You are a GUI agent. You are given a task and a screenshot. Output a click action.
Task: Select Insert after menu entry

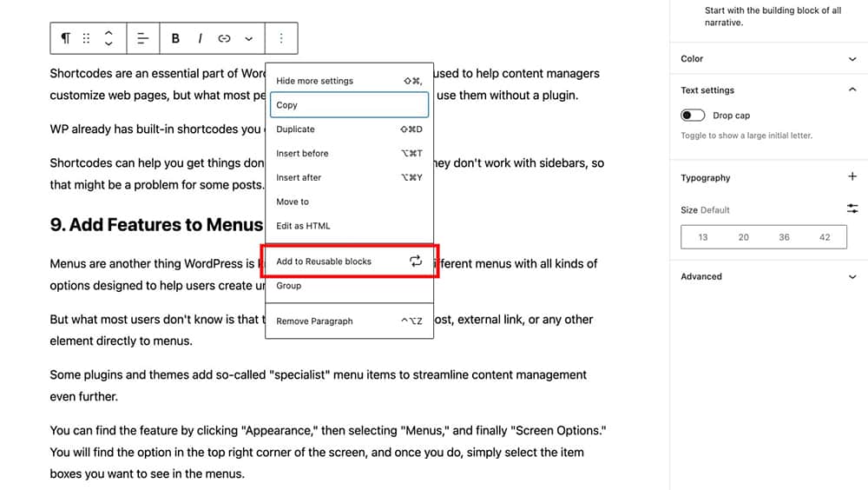coord(349,177)
